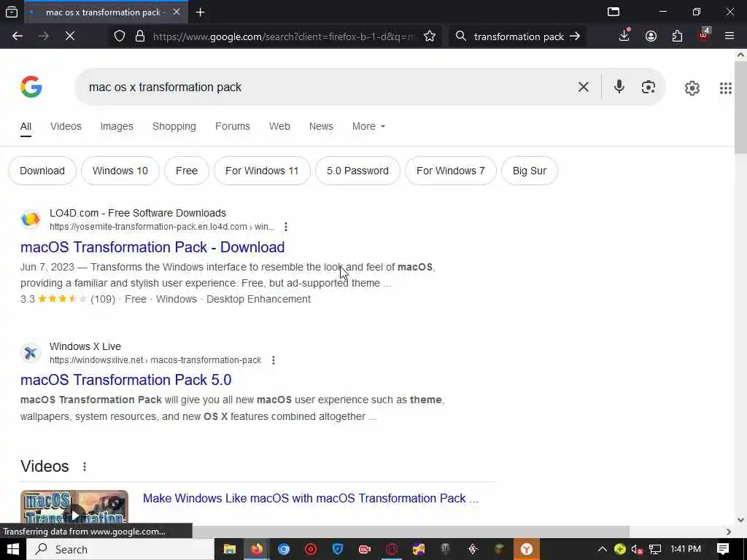Switch to the Shopping search tab
747x560 pixels.
(174, 126)
